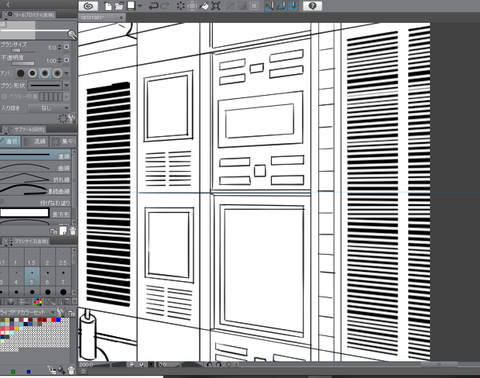Select strong anti-aliasing option

point(57,73)
